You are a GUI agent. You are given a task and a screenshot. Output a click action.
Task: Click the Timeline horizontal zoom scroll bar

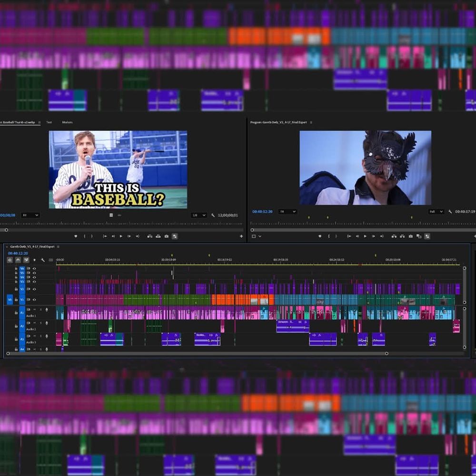[x=198, y=353]
